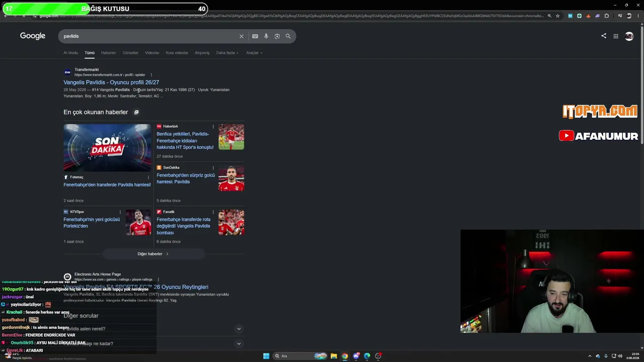
Task: Open 'Fenerbahçe'den sürpriz golcü hamlesi' article
Action: 186,178
